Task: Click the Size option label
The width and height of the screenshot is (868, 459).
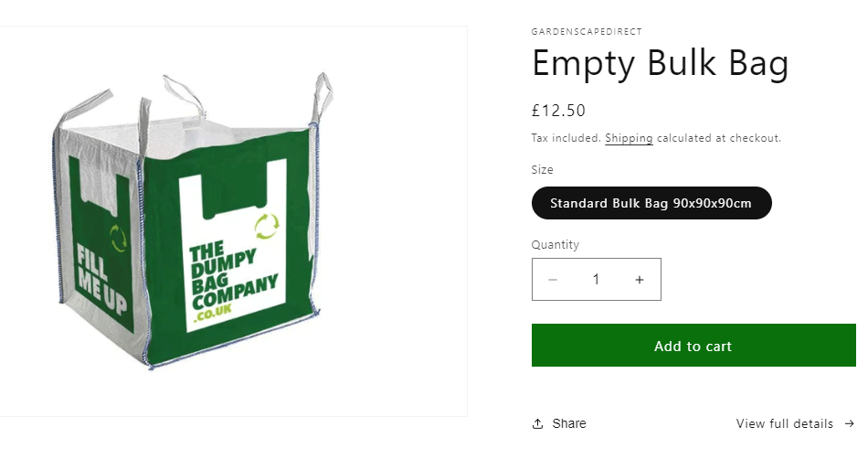Action: coord(542,169)
